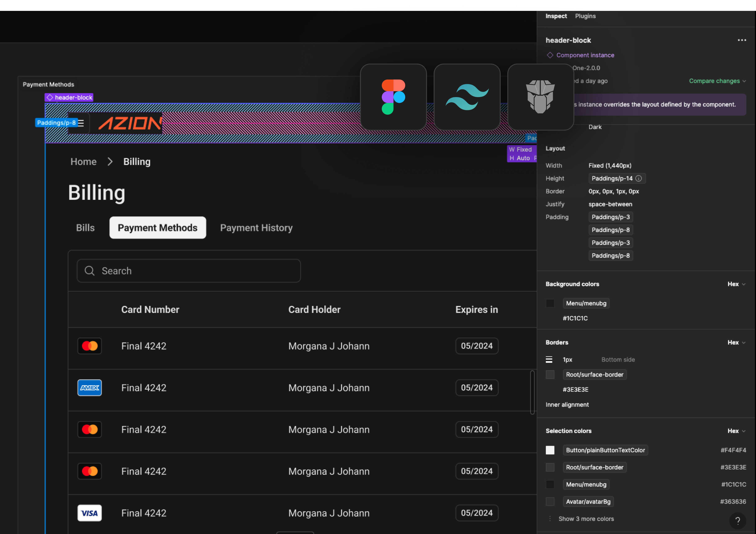Click the info icon next to Paddings/p-14
This screenshot has height=534, width=756.
coord(638,178)
